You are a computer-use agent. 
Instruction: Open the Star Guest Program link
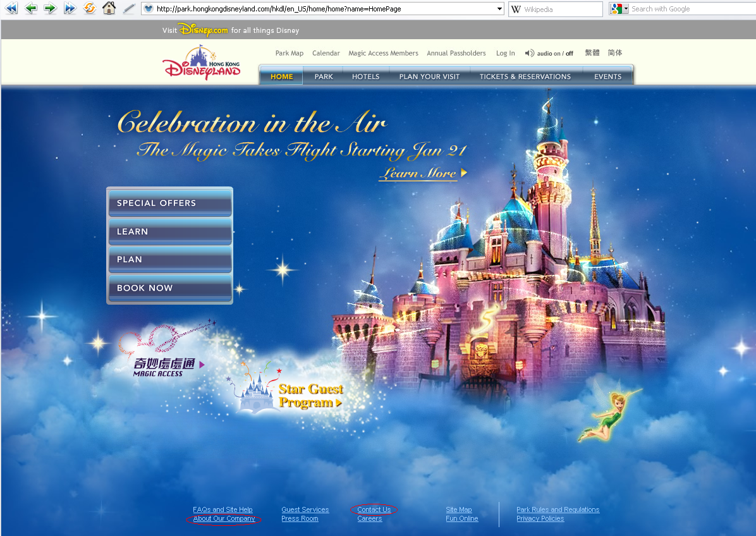pyautogui.click(x=310, y=395)
